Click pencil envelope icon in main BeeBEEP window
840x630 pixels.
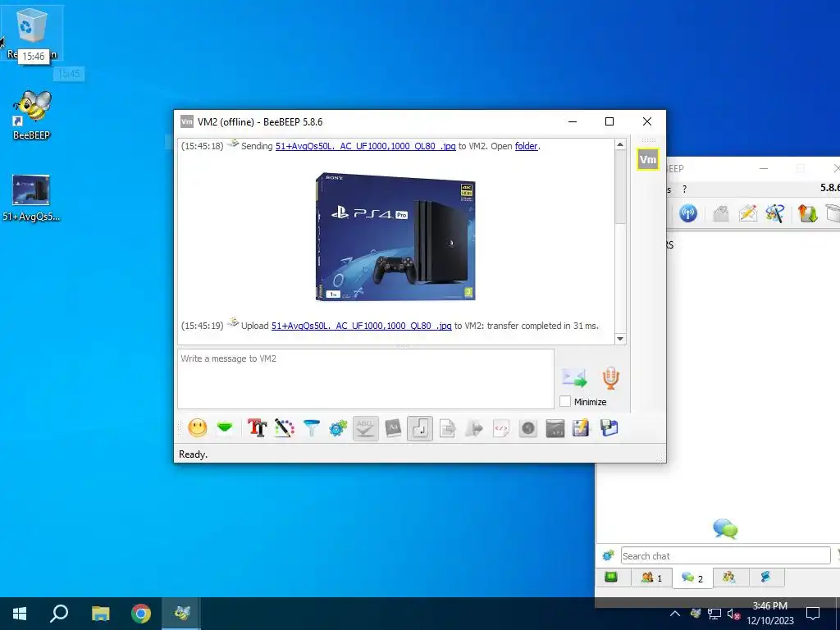747,213
